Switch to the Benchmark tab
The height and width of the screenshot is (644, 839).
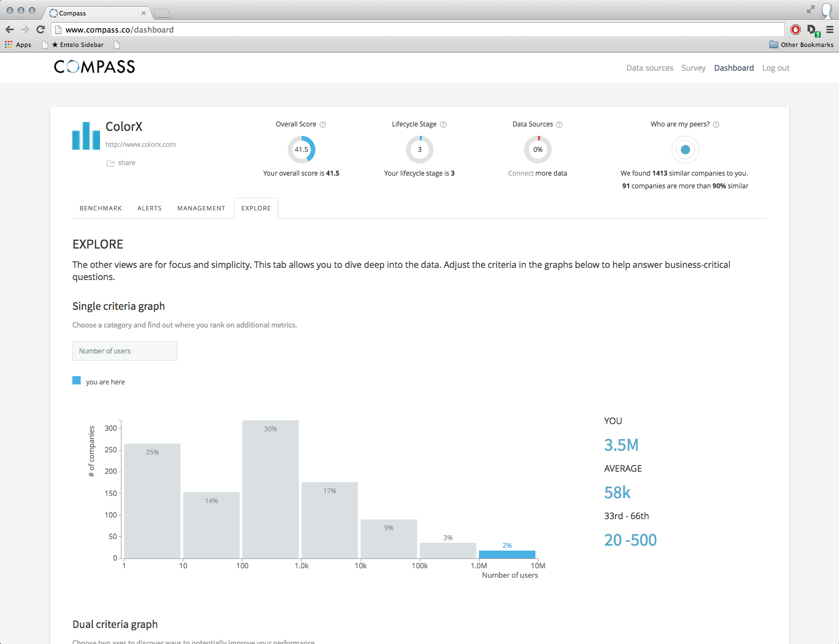tap(101, 208)
